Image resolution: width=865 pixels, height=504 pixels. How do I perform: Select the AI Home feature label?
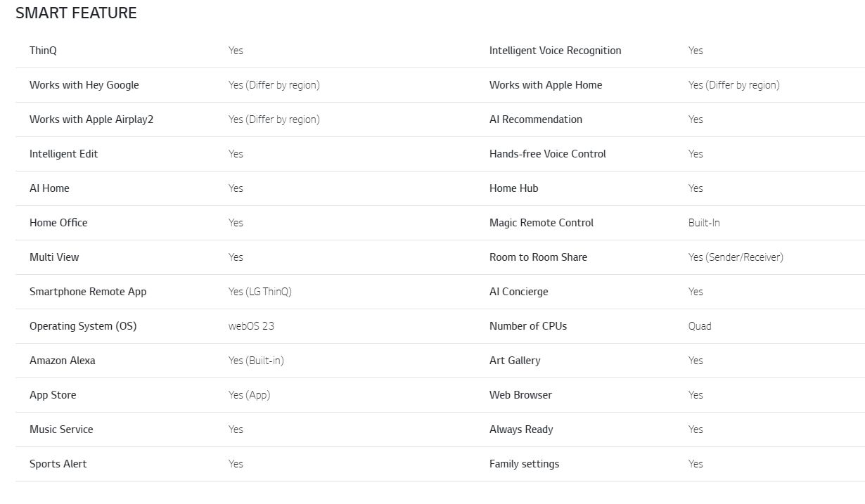point(49,188)
